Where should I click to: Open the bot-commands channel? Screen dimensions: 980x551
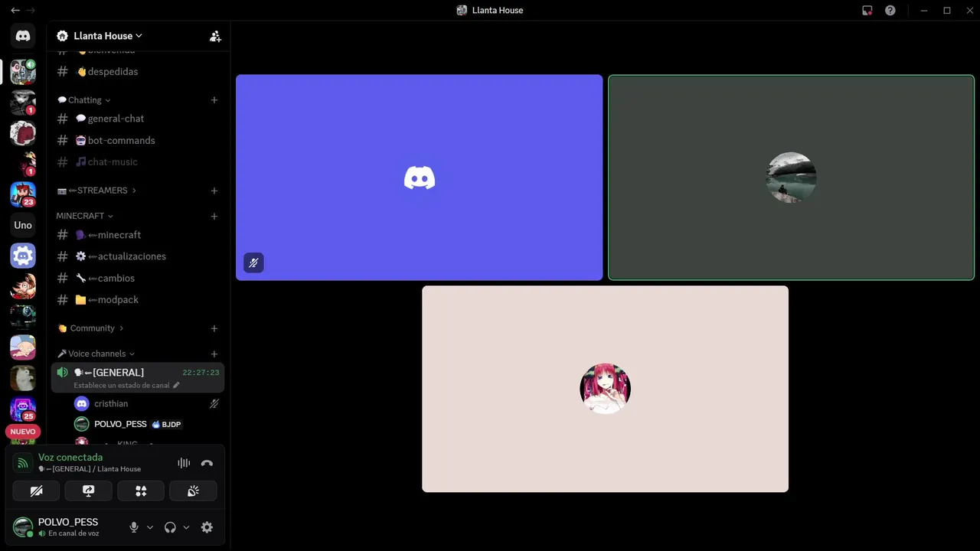(x=138, y=140)
